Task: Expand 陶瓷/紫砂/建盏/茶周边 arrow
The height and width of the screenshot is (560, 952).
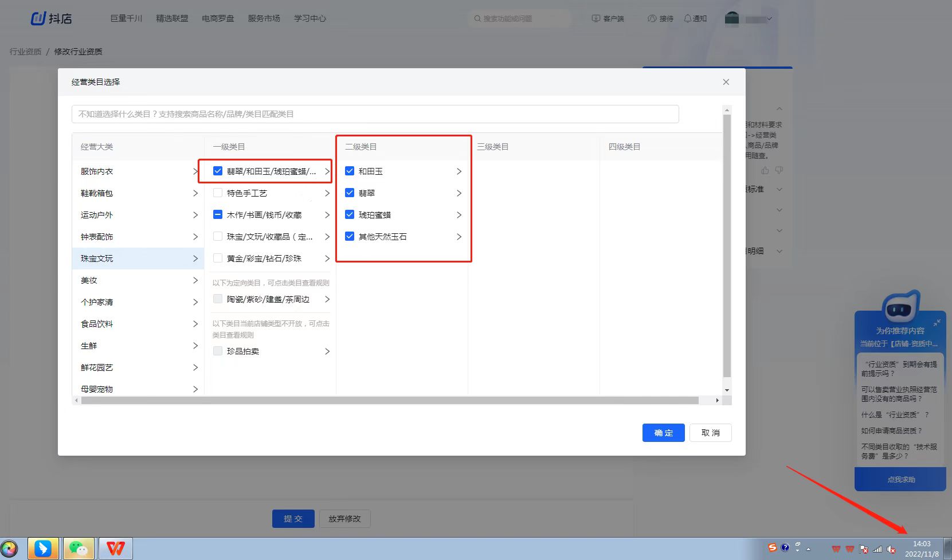Action: (327, 299)
